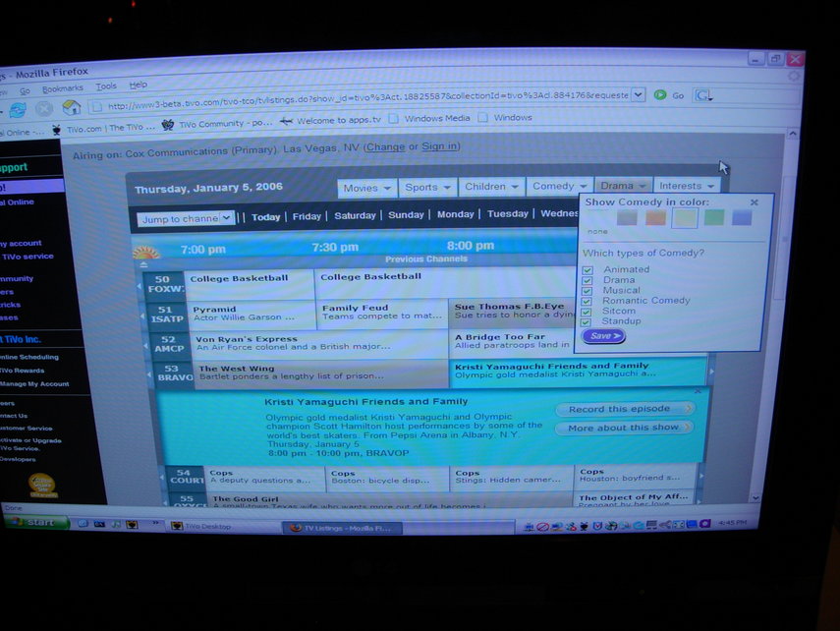Open the URL history dropdown arrow
The width and height of the screenshot is (840, 631).
pos(638,95)
